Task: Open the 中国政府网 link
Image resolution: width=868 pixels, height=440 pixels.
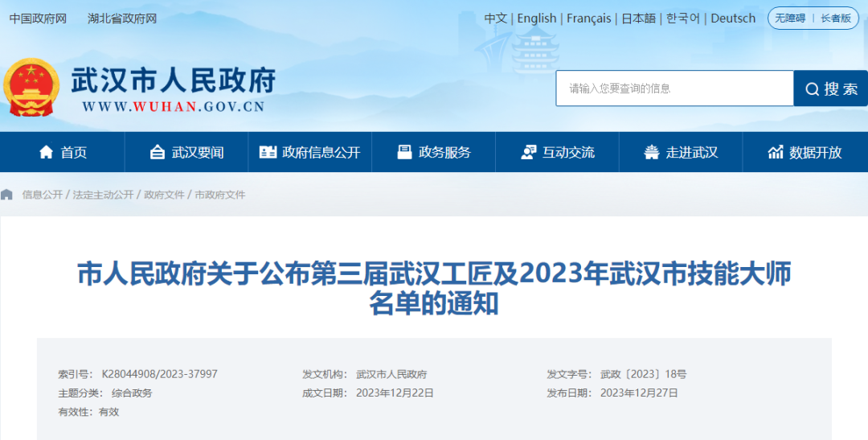Action: click(38, 19)
